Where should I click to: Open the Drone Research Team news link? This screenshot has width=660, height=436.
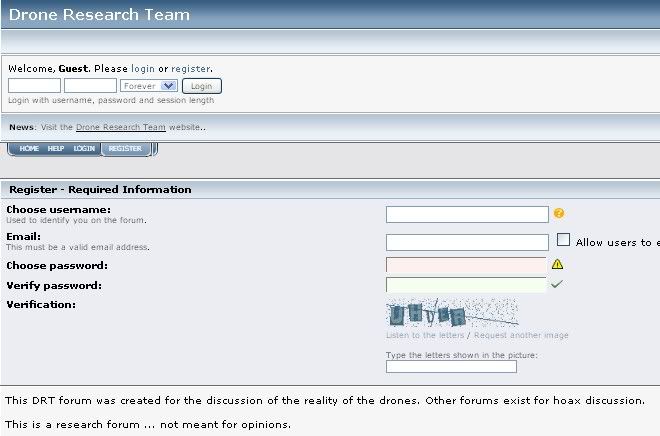[121, 127]
